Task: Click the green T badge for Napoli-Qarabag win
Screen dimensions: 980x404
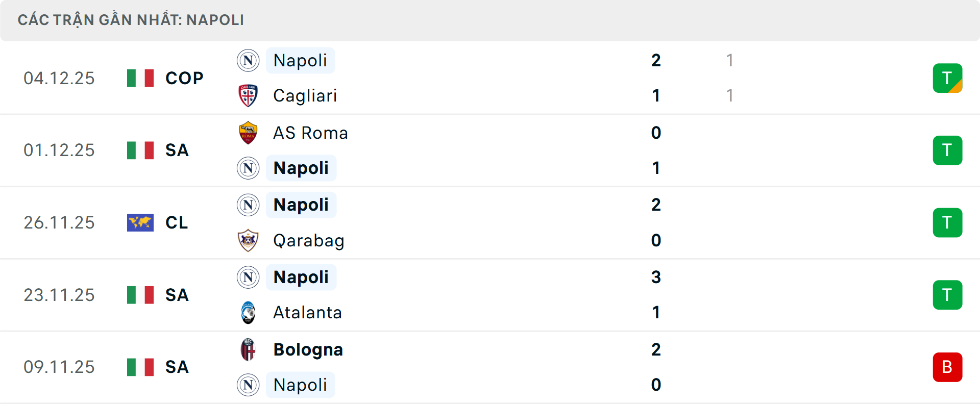Action: [x=947, y=222]
